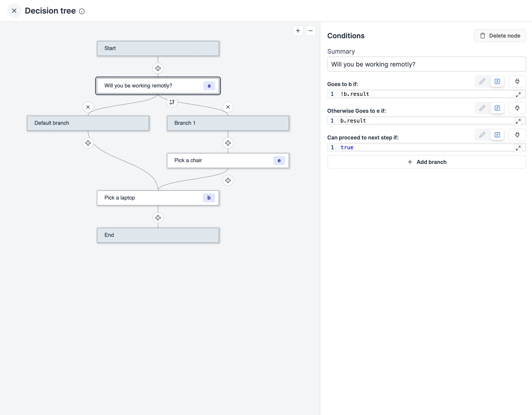Expand the true condition editor to fullscreen

coord(518,148)
